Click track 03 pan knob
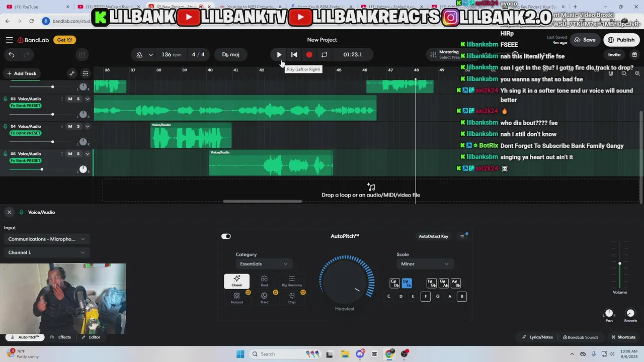The image size is (644, 362). click(x=83, y=114)
